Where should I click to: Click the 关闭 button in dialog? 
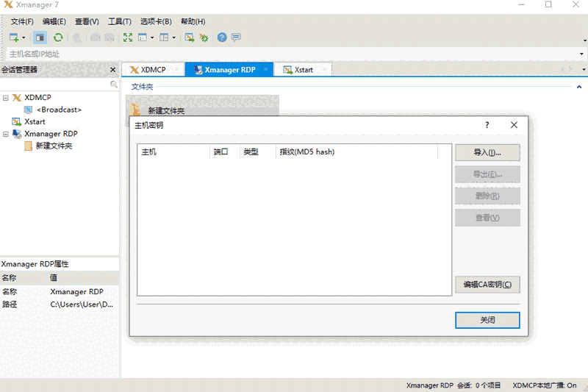[x=487, y=320]
